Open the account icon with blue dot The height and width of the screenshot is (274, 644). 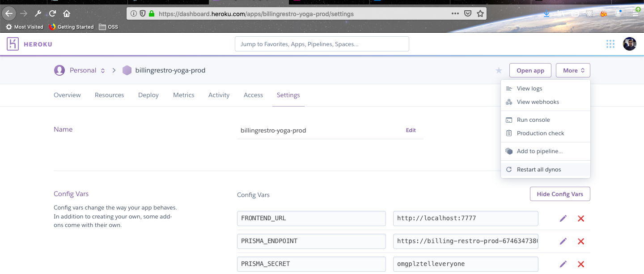(618, 14)
